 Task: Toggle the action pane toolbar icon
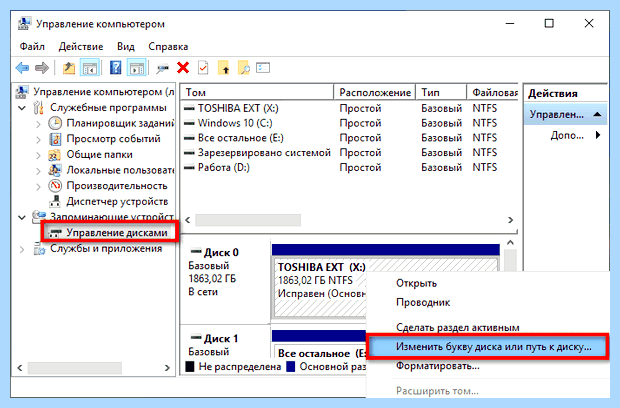tap(137, 68)
